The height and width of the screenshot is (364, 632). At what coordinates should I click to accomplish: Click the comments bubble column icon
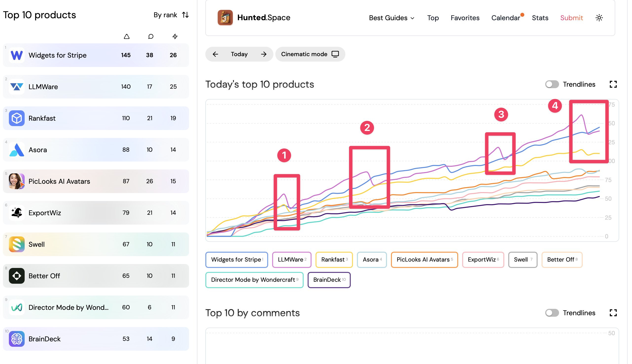click(151, 36)
